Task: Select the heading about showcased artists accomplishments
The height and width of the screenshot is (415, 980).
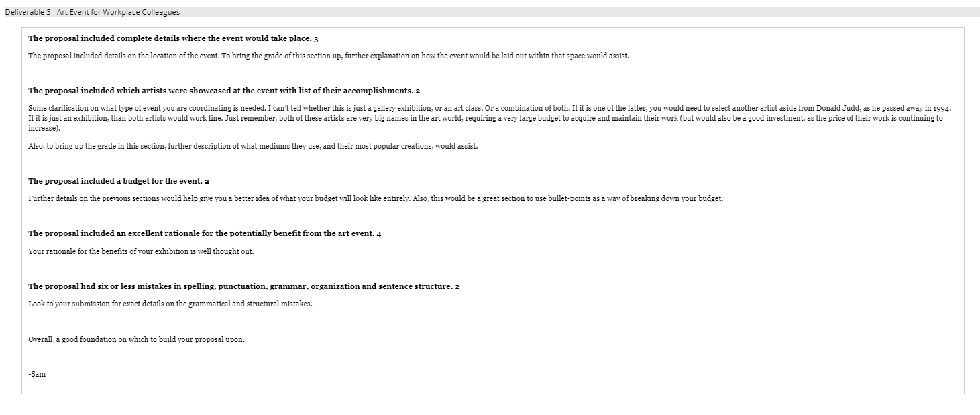Action: click(224, 91)
